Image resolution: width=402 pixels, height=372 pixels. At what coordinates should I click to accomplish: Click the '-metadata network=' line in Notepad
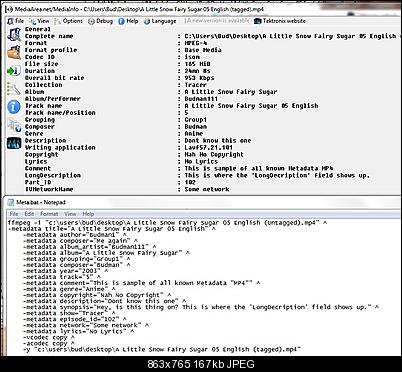tap(86, 325)
